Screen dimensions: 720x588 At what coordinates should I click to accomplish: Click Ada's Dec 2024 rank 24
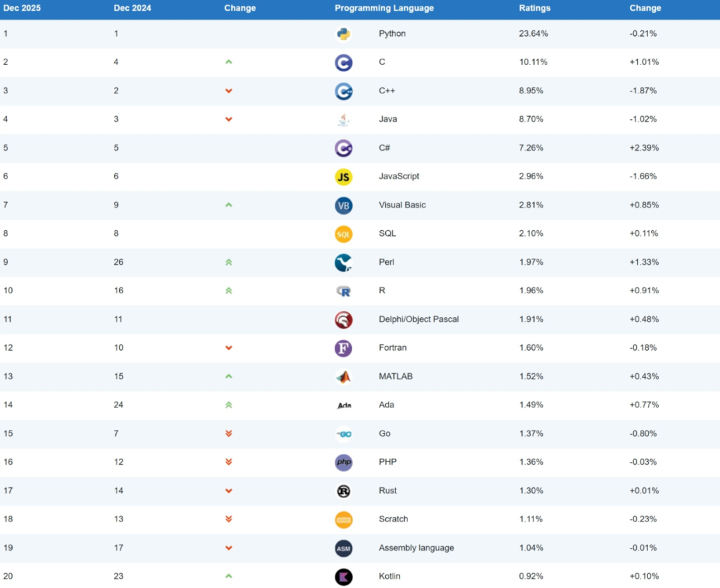click(119, 405)
